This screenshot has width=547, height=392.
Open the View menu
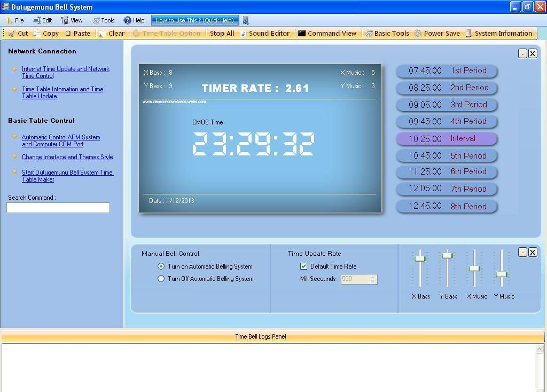point(72,20)
